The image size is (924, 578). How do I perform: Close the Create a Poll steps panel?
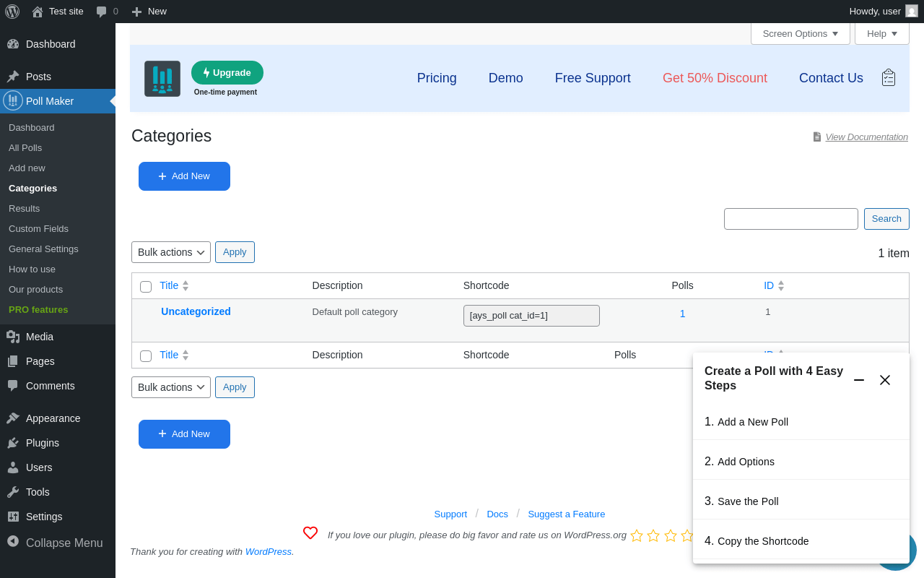(885, 379)
